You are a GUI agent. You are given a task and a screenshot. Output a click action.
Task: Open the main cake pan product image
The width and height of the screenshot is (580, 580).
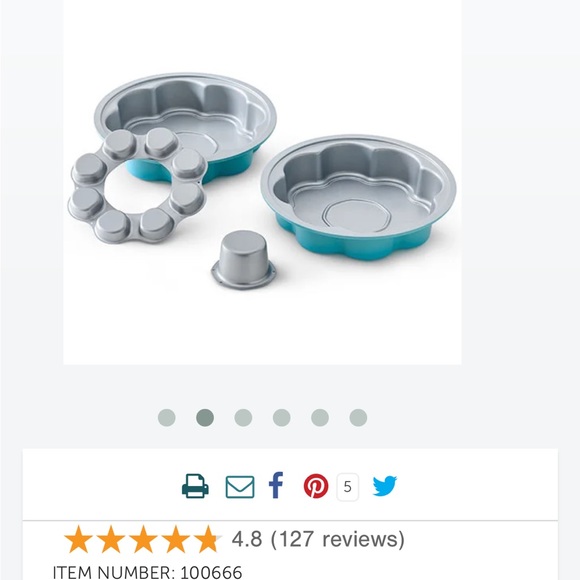click(x=262, y=182)
